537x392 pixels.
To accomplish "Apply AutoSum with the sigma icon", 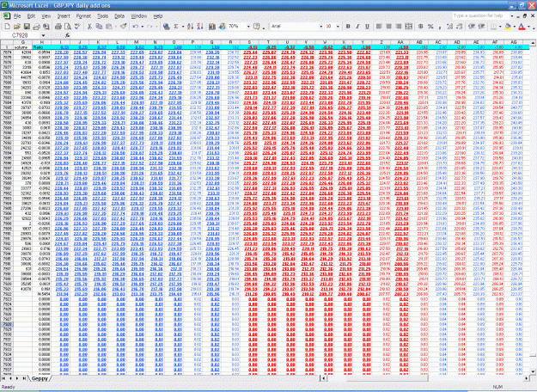I will (176, 27).
